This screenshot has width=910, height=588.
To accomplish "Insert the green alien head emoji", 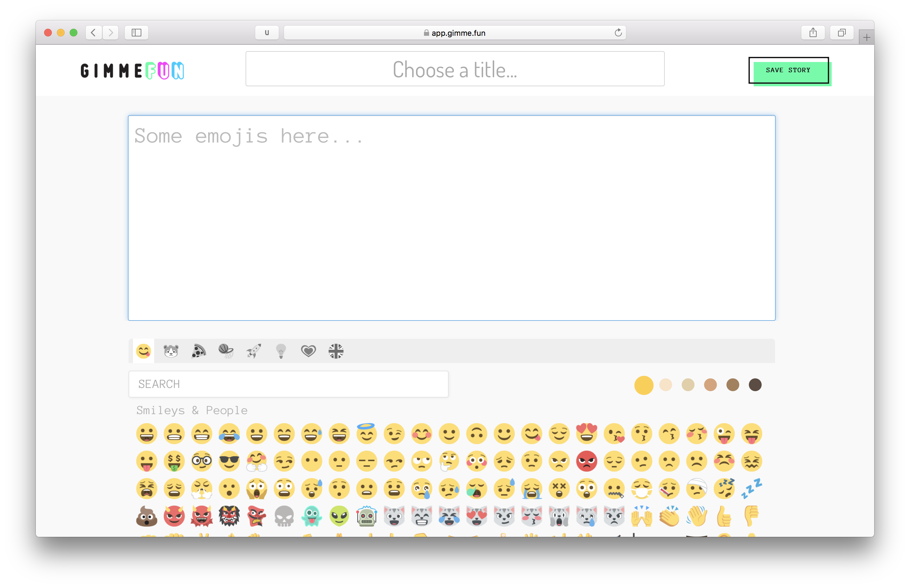I will pos(339,516).
